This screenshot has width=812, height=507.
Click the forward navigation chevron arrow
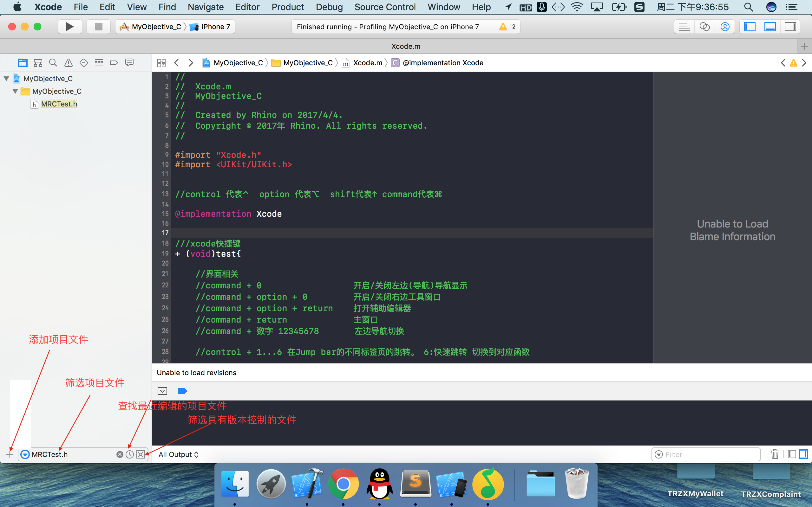(191, 62)
